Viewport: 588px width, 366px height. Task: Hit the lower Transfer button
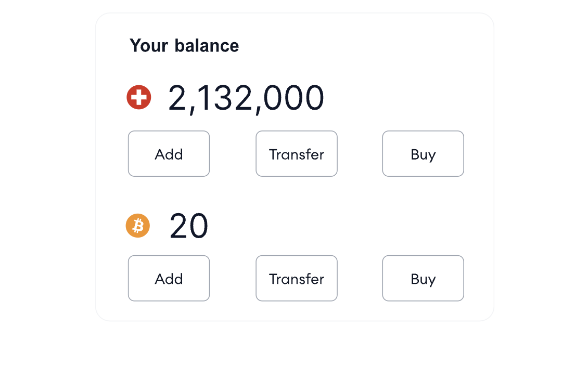coord(297,279)
